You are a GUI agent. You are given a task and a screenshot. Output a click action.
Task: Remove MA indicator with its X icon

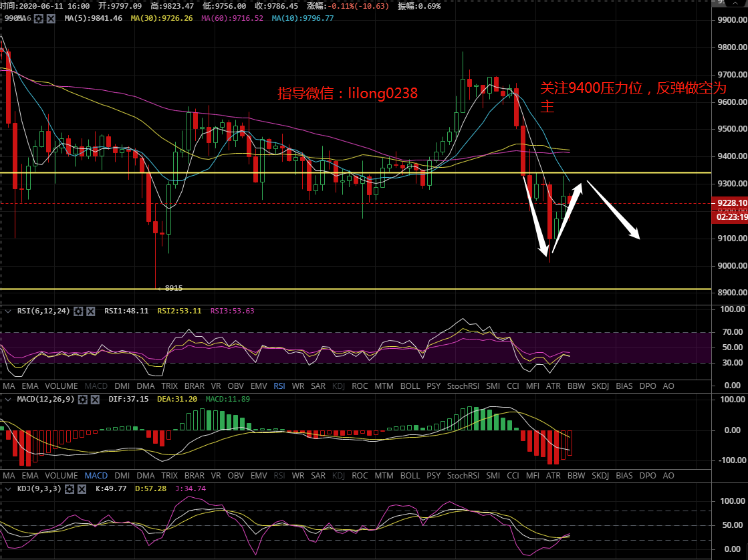click(51, 18)
